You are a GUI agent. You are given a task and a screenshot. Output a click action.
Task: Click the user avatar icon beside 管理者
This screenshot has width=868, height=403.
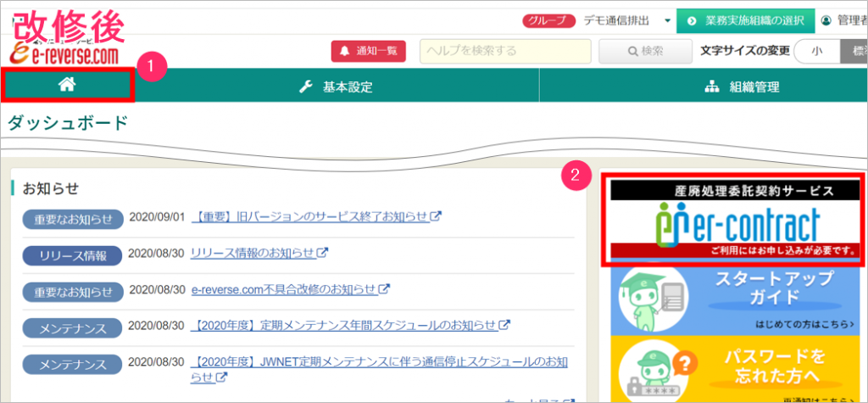826,20
